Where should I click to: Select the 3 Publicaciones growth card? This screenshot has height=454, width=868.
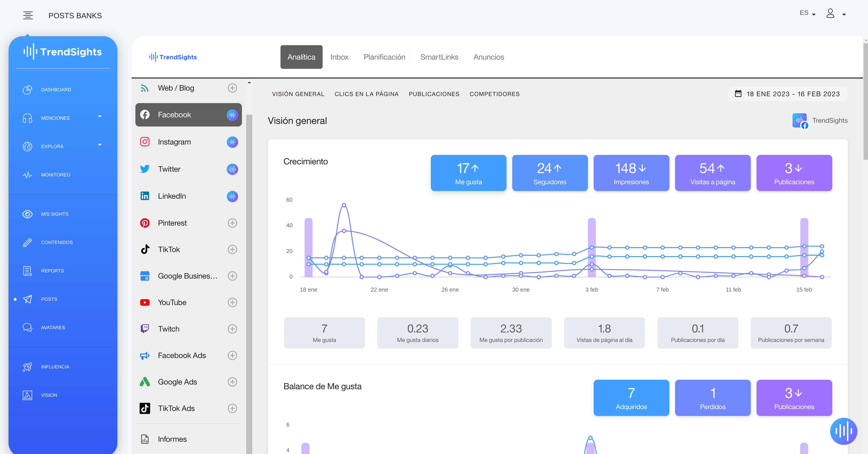[794, 173]
